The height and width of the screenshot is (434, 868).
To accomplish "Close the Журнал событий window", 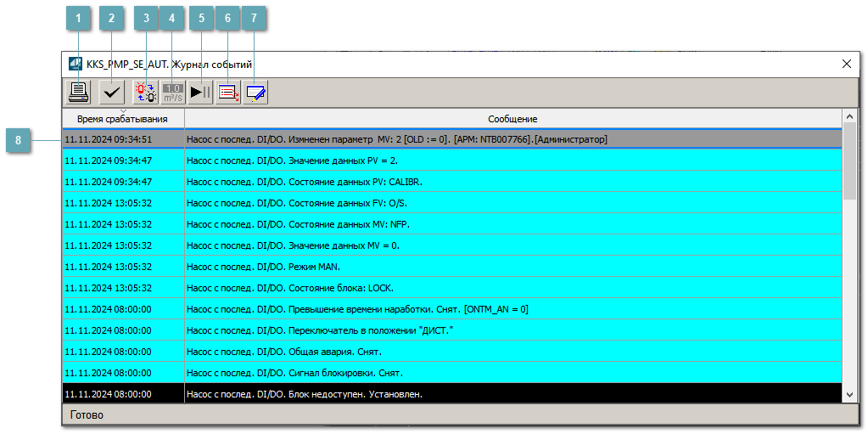I will pos(846,64).
